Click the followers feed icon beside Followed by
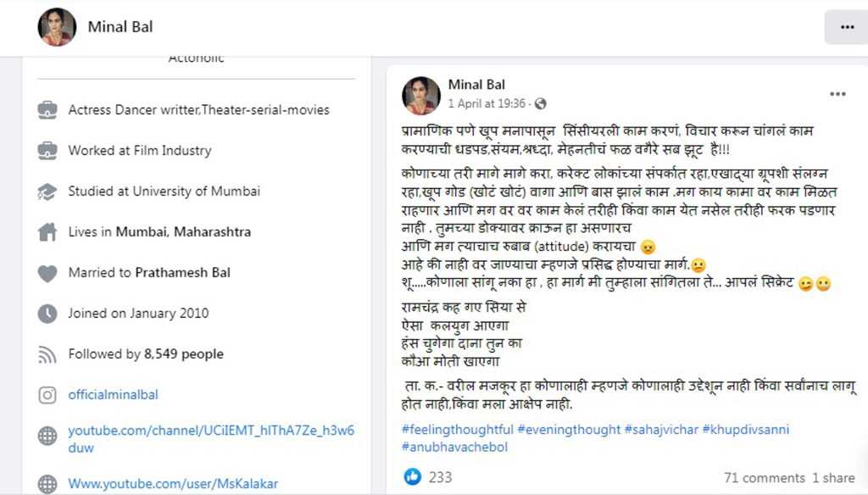 pos(47,354)
